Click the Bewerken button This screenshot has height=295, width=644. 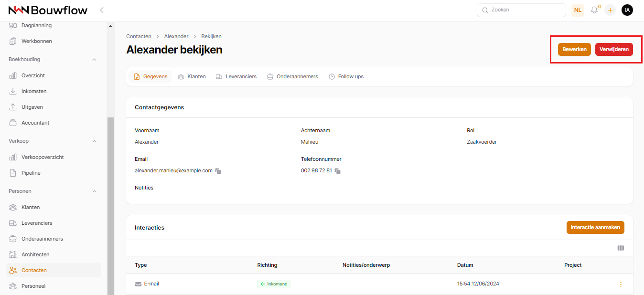[x=574, y=50]
